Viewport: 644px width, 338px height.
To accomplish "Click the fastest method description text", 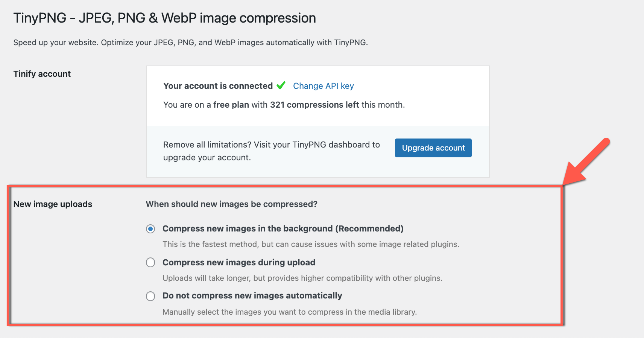I will (311, 244).
